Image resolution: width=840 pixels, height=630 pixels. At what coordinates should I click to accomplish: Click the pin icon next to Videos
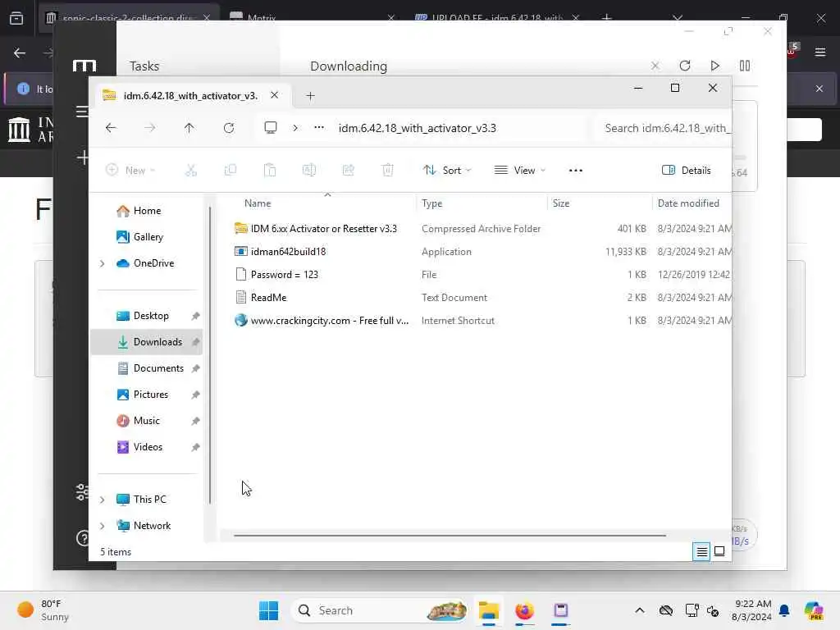coord(195,447)
